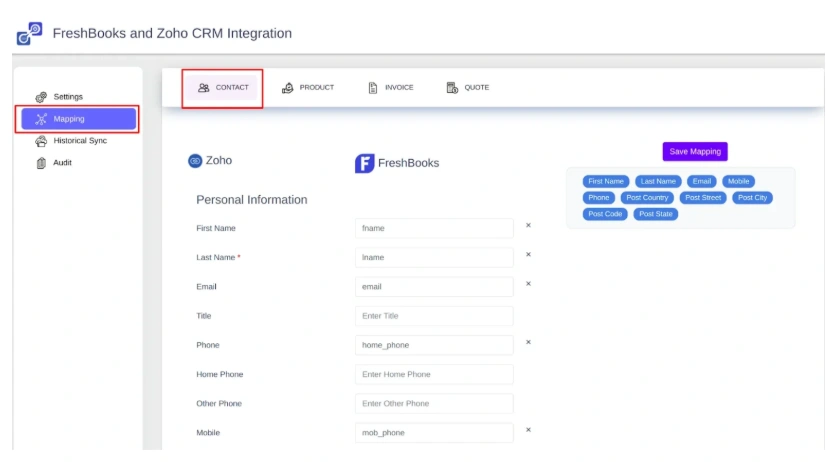The image size is (826, 462).
Task: Click the Phone field containing home_phone
Action: 434,345
